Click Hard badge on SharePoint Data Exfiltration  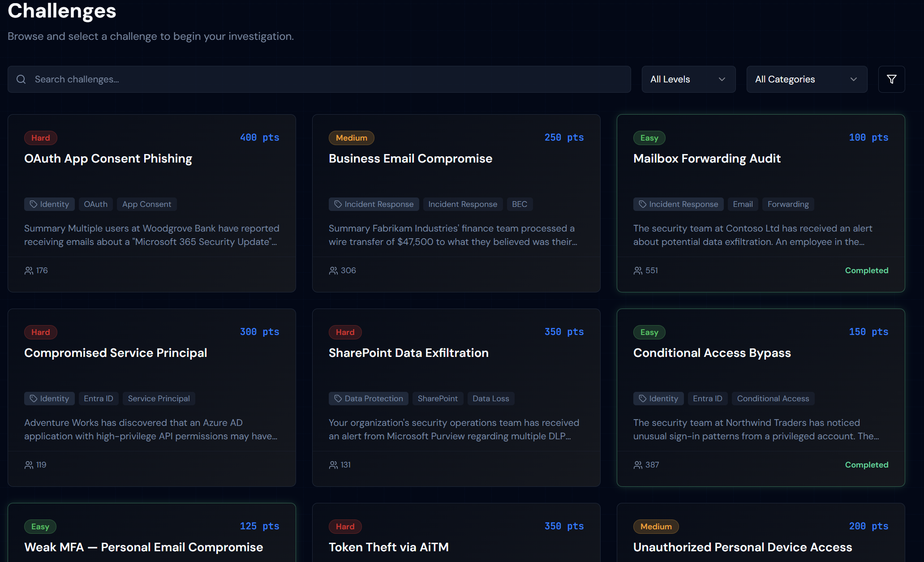345,332
